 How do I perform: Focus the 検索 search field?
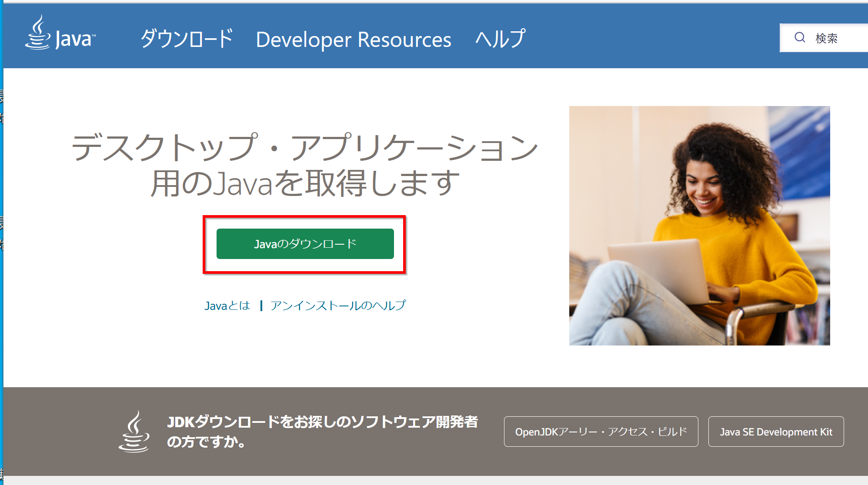click(x=824, y=38)
